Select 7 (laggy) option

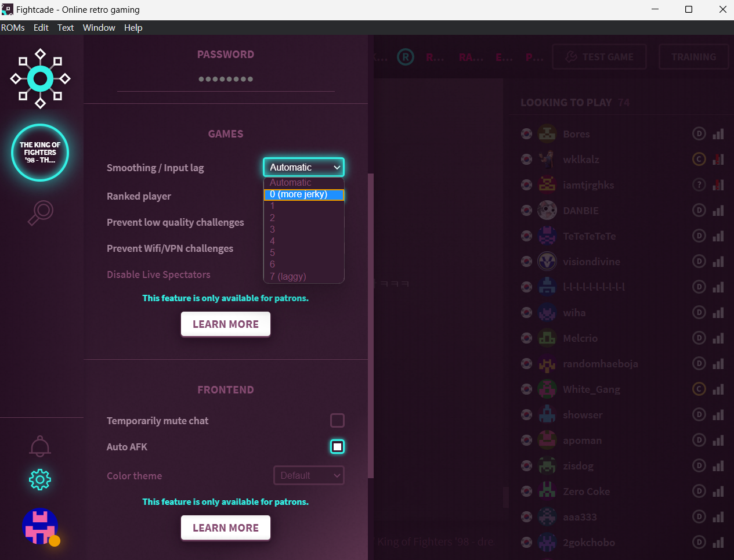pos(304,276)
